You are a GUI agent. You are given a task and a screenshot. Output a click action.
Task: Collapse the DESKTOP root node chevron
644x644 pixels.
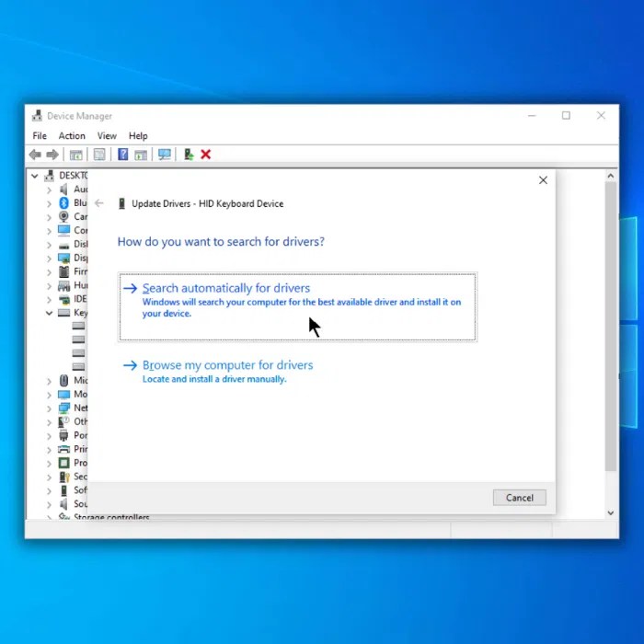click(35, 176)
